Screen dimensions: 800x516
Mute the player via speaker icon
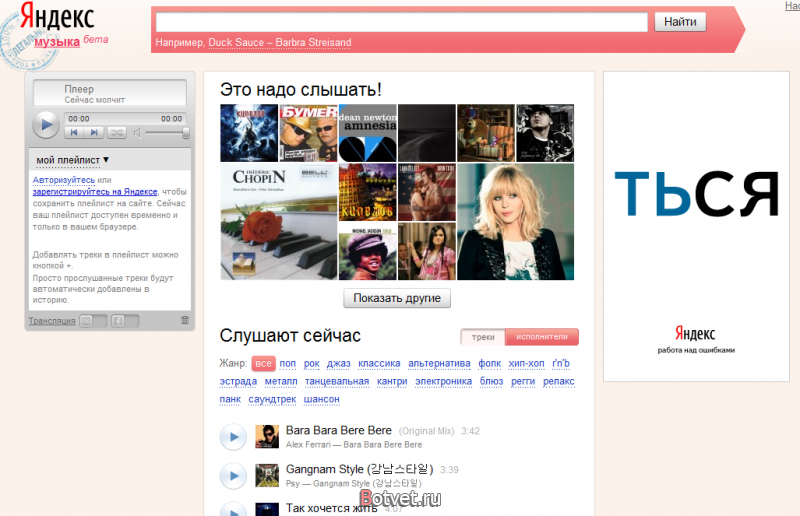pyautogui.click(x=137, y=133)
